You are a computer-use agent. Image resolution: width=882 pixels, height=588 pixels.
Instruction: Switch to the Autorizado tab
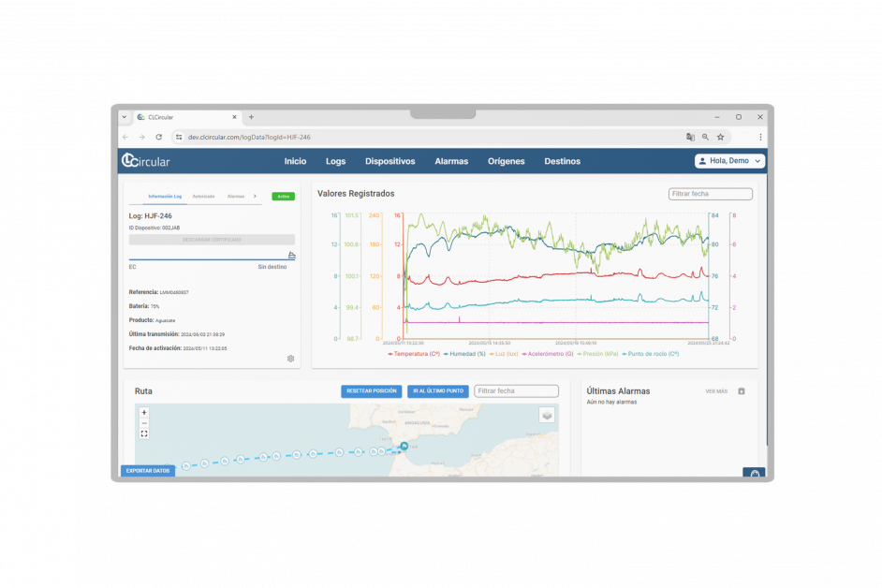pyautogui.click(x=204, y=197)
